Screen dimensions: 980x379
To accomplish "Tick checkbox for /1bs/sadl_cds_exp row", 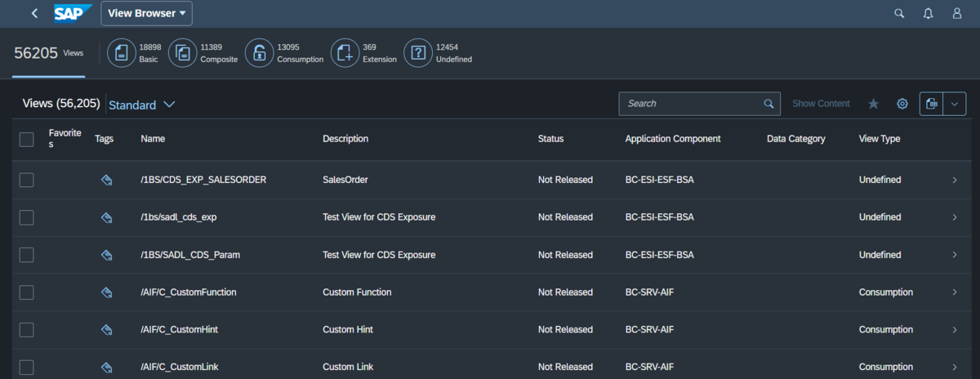I will [26, 217].
